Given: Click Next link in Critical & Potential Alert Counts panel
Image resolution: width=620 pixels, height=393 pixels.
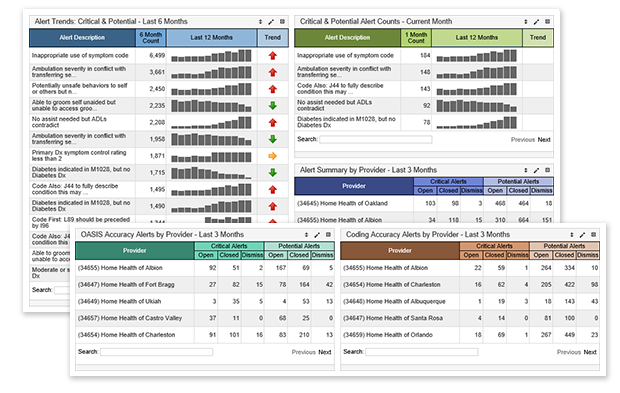Looking at the screenshot, I should pos(544,140).
